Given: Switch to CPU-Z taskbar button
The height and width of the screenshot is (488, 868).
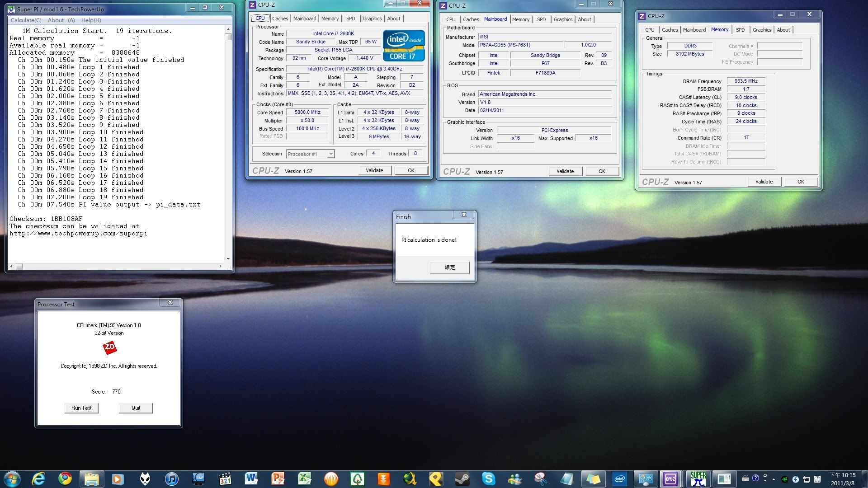Looking at the screenshot, I should 670,479.
